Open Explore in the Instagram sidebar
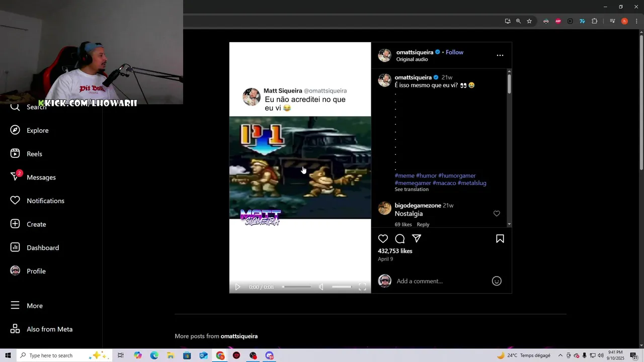Image resolution: width=644 pixels, height=362 pixels. pos(30,130)
